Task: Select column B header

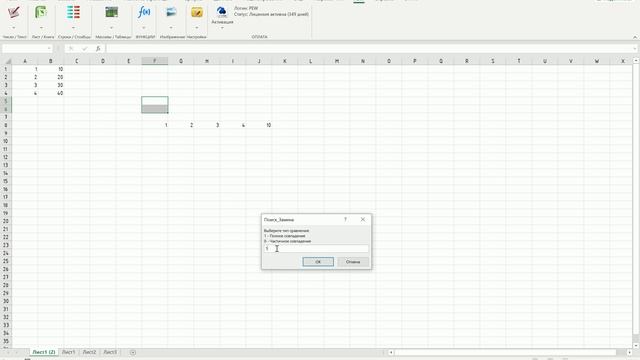Action: pyautogui.click(x=51, y=61)
